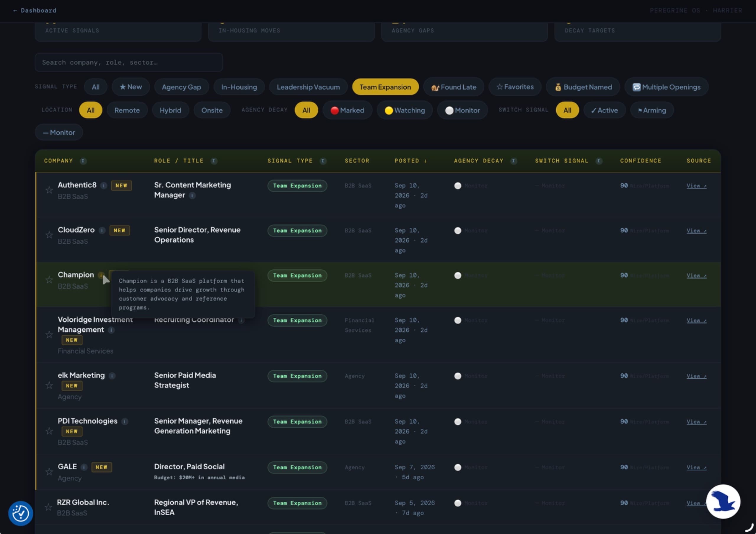The image size is (756, 534).
Task: Click Signal Type column info icon
Action: [323, 161]
